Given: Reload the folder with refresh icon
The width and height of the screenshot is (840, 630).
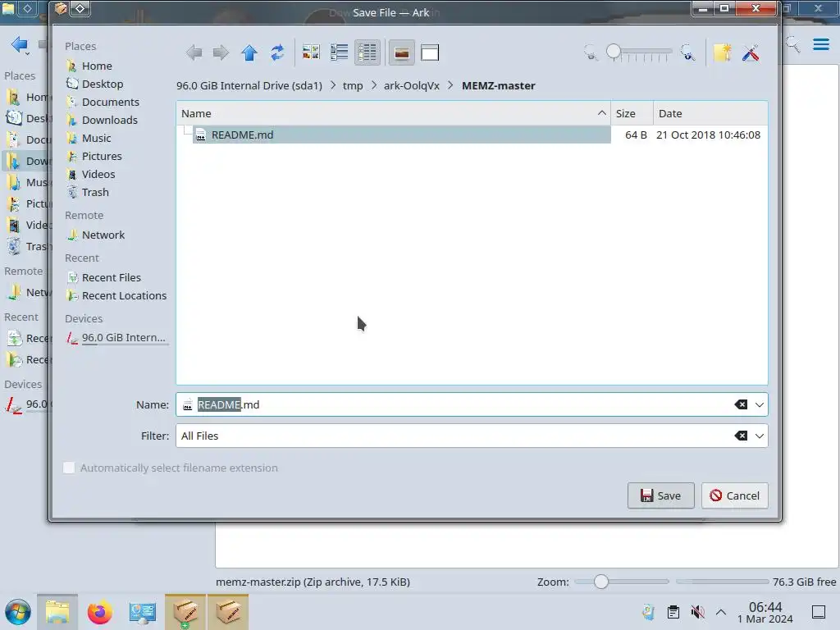Looking at the screenshot, I should (x=277, y=52).
